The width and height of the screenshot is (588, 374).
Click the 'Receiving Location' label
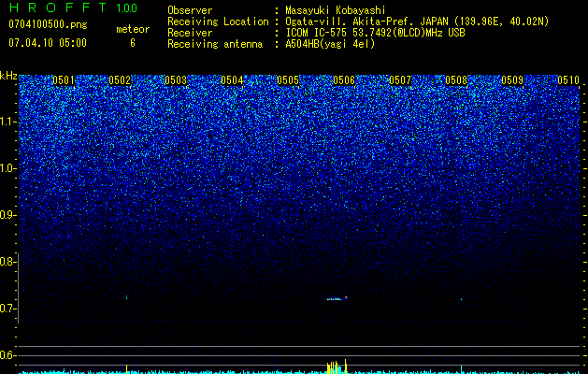click(218, 22)
